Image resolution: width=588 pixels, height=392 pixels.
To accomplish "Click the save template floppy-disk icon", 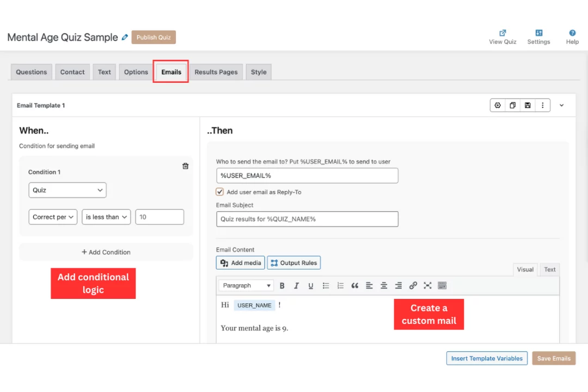I will pyautogui.click(x=528, y=105).
